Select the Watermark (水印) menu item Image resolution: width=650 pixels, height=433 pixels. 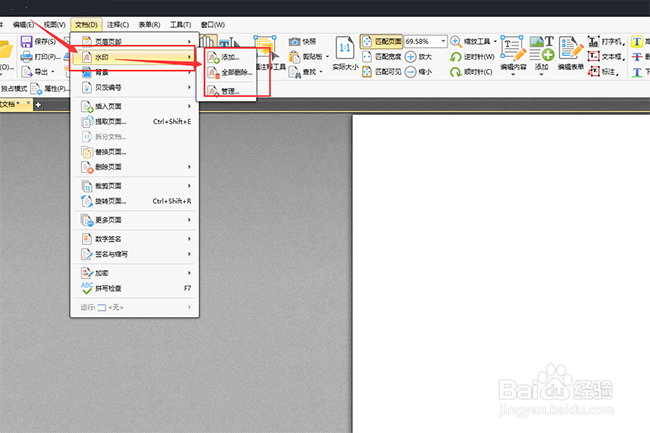[134, 57]
